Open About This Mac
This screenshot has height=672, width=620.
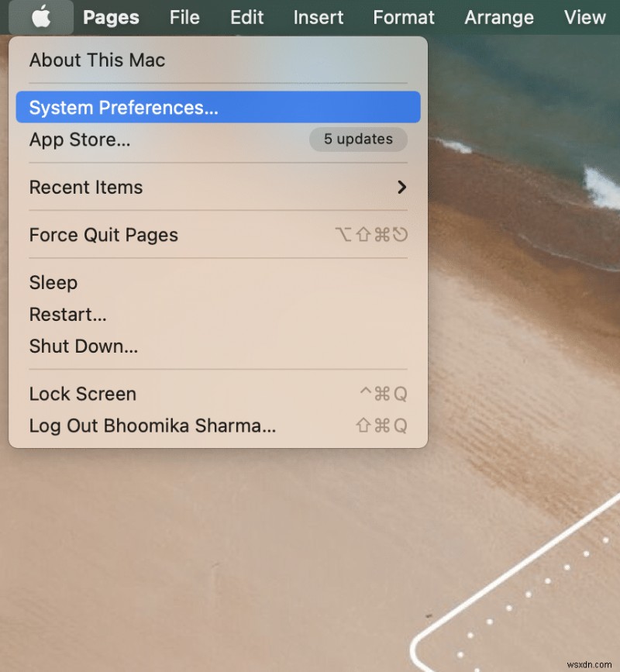(x=96, y=60)
